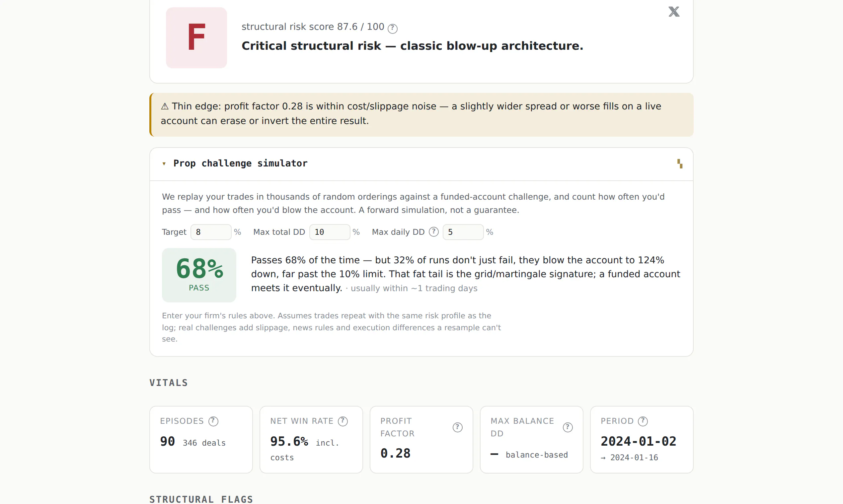Click the 68% PASS result box
Screen dimensions: 843x504
[199, 276]
